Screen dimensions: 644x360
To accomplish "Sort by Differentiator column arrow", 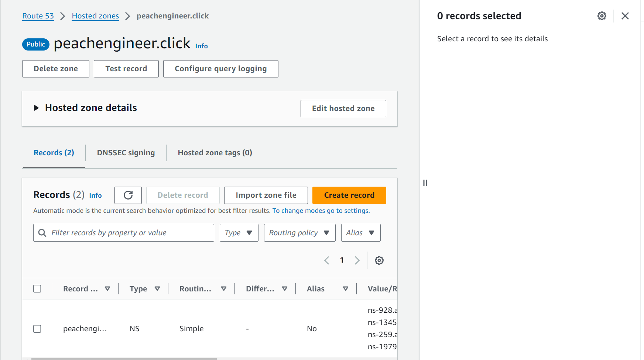I will point(285,289).
